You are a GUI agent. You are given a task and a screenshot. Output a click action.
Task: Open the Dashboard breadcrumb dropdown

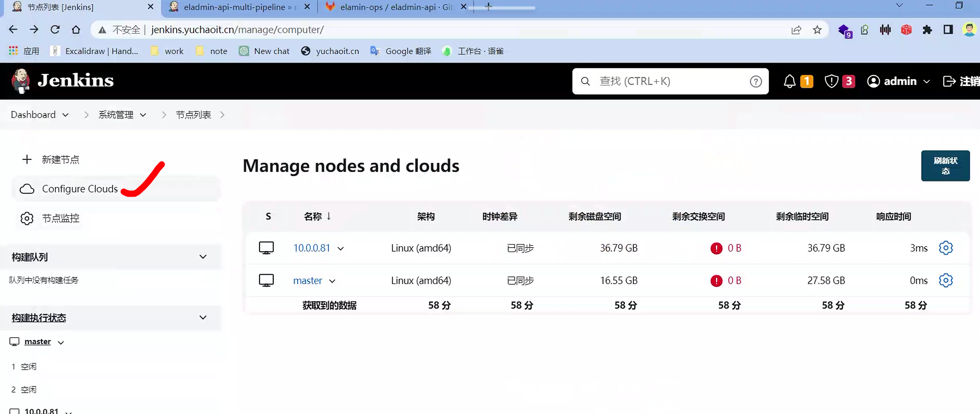[66, 115]
